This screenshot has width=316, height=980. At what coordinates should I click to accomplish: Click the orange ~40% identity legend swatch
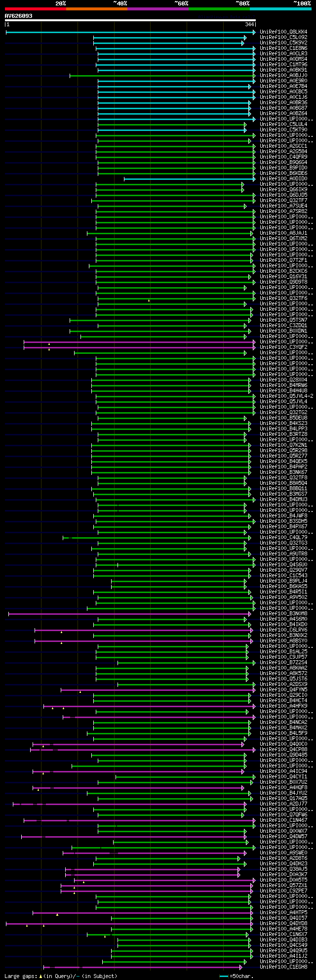click(97, 9)
